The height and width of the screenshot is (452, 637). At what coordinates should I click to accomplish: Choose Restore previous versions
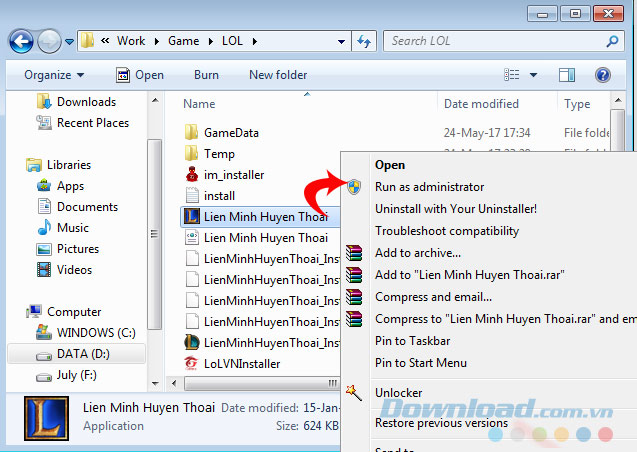point(441,423)
